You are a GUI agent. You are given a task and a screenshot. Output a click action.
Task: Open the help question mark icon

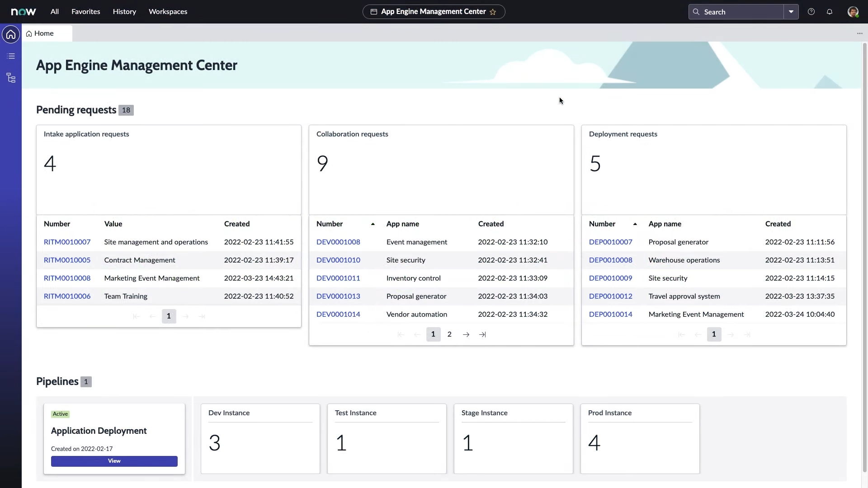[811, 12]
